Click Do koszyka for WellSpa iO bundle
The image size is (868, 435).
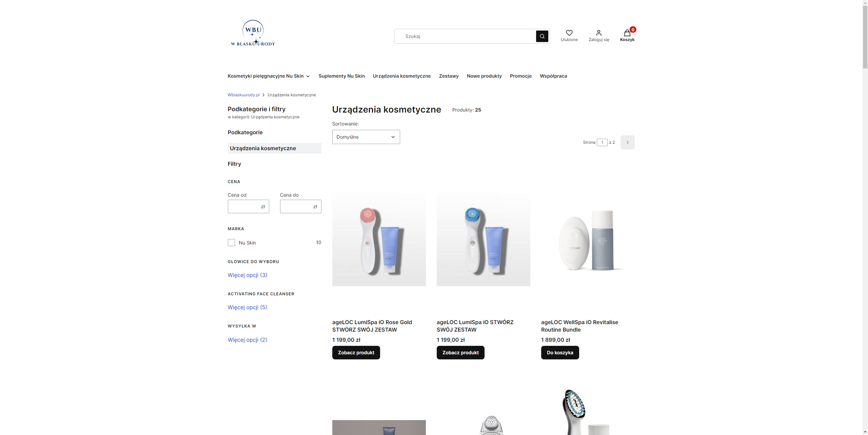click(560, 353)
